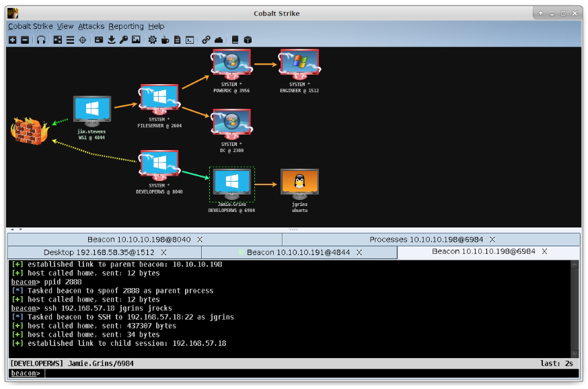
Task: Open the View menu
Action: click(x=65, y=26)
